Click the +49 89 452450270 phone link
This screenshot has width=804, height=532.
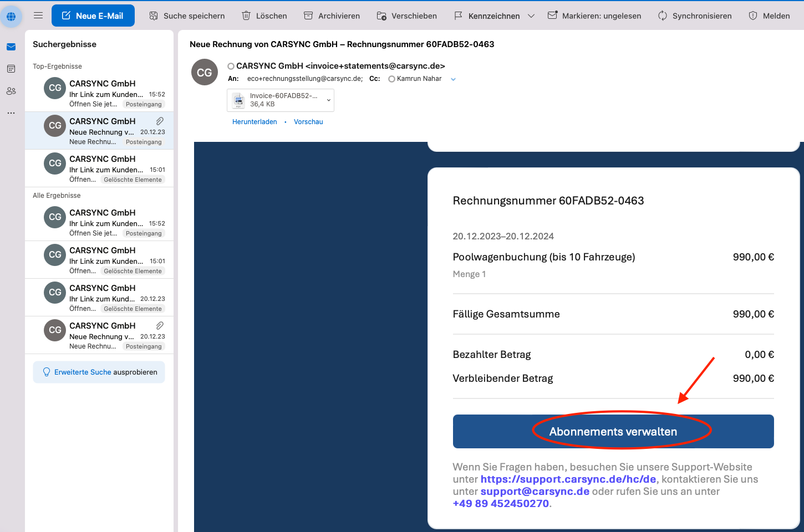[x=501, y=504]
